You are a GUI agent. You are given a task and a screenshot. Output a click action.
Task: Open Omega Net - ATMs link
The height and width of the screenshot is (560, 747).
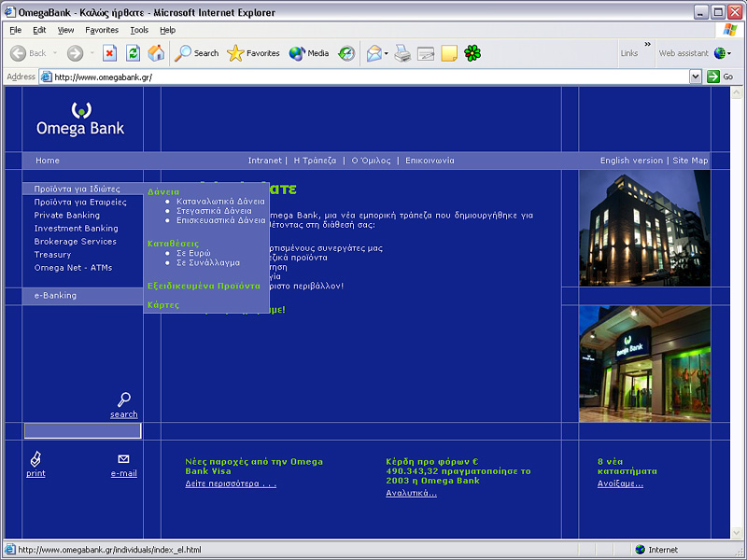click(74, 268)
